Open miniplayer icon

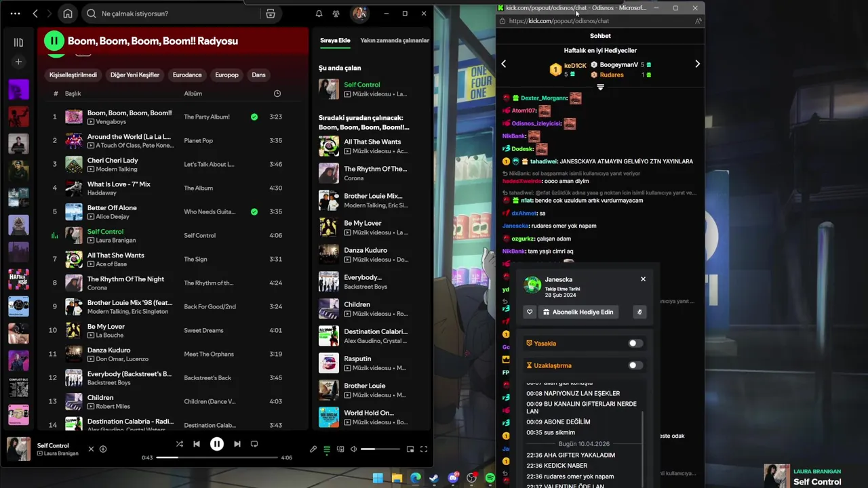click(x=410, y=449)
